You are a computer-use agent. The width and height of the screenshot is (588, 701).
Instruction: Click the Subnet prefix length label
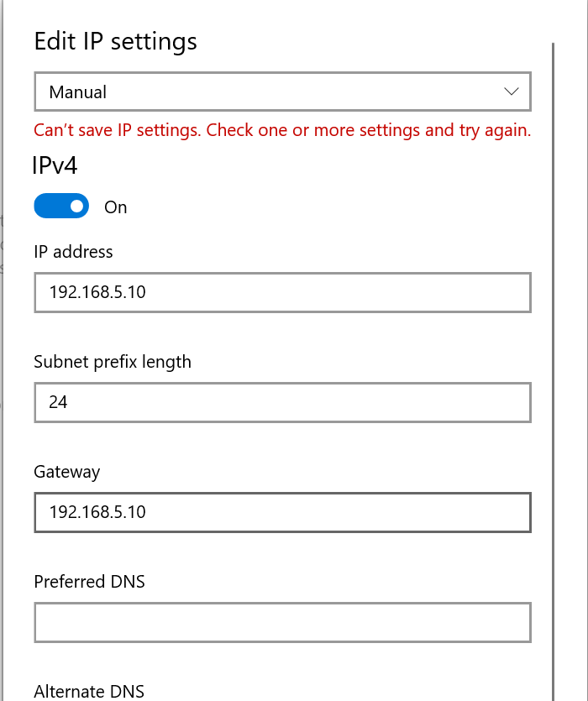[x=113, y=362]
